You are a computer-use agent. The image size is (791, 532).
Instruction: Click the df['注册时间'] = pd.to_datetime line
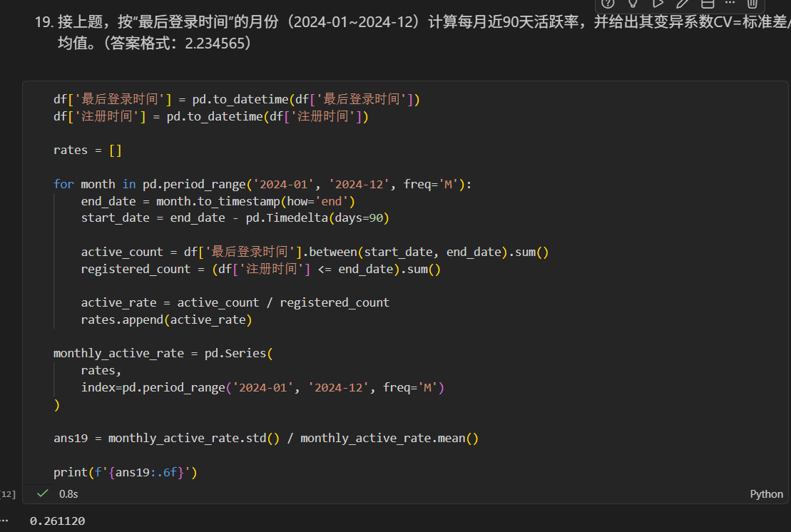211,116
